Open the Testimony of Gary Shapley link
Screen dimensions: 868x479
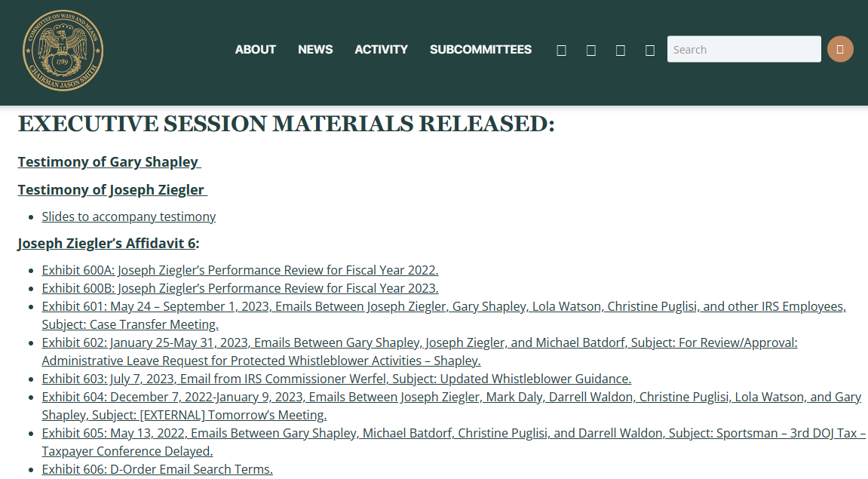click(109, 161)
